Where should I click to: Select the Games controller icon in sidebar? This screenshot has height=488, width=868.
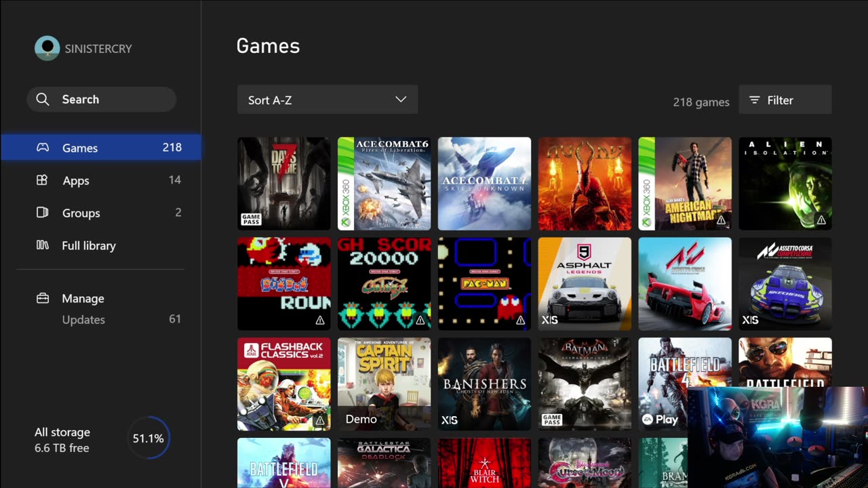[x=42, y=148]
